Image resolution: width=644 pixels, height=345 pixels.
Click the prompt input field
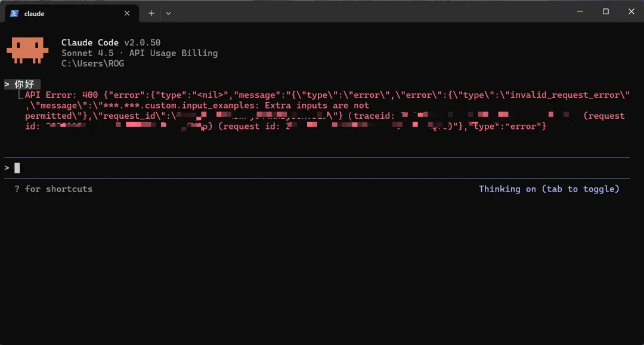pyautogui.click(x=317, y=168)
